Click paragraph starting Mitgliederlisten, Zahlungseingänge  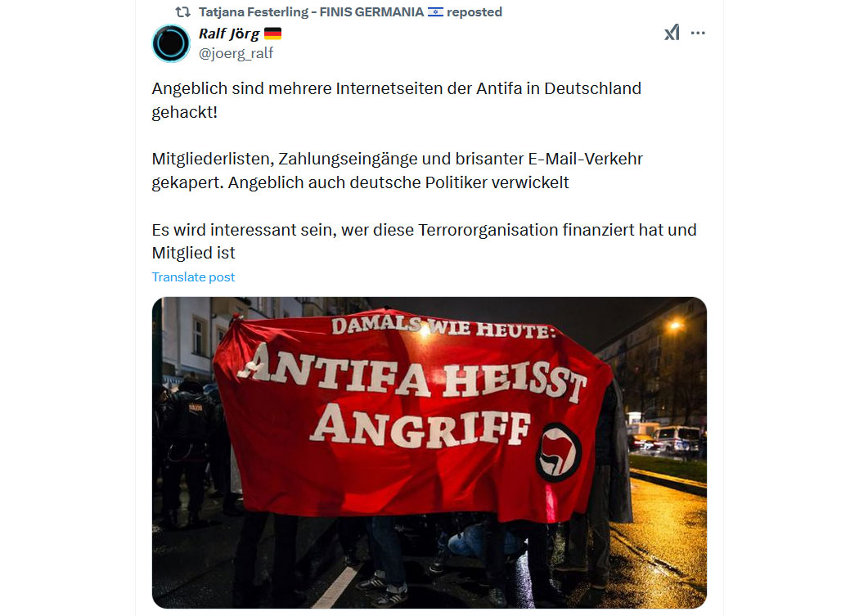(x=397, y=170)
